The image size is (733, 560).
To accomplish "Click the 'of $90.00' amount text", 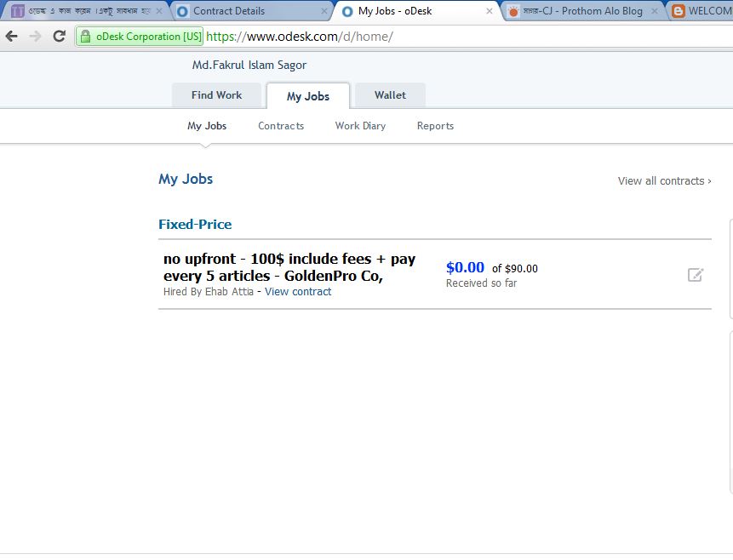I will [x=515, y=268].
